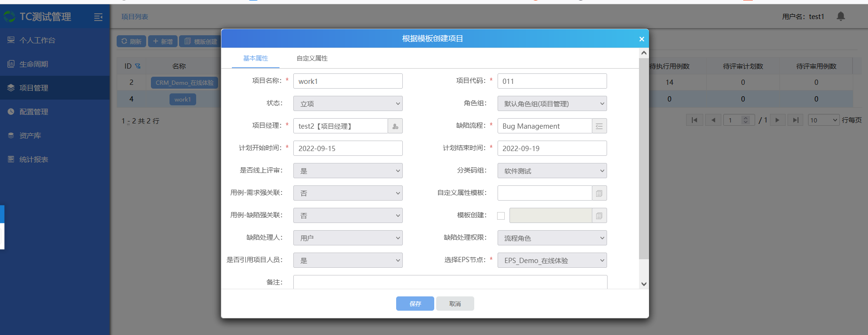The height and width of the screenshot is (335, 868).
Task: Expand the 状态 dropdown
Action: pos(348,104)
